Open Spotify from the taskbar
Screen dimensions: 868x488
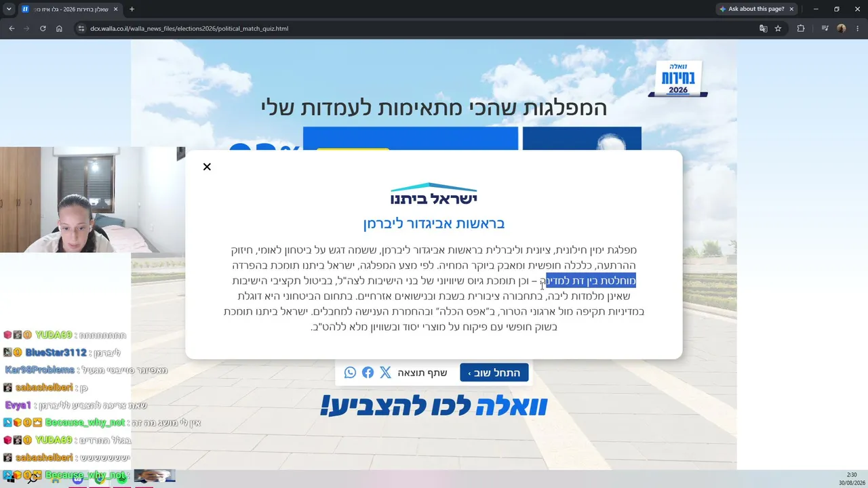[122, 479]
